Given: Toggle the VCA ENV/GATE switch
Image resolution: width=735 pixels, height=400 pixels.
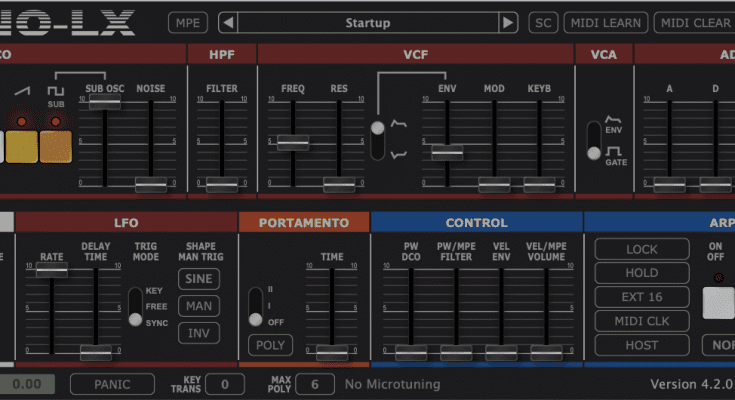Looking at the screenshot, I should (x=594, y=142).
